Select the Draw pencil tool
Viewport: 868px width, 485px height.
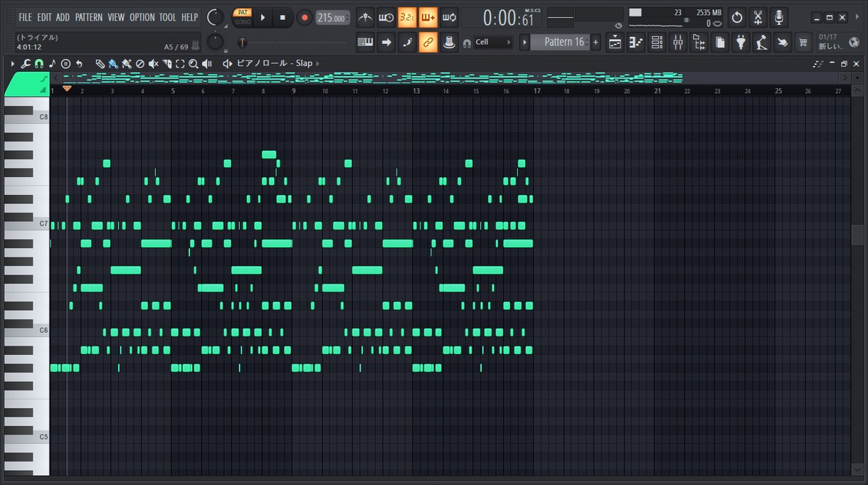[x=100, y=63]
